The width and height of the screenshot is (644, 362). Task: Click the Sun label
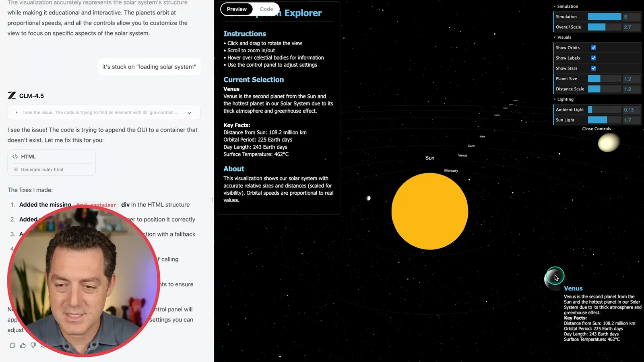429,158
